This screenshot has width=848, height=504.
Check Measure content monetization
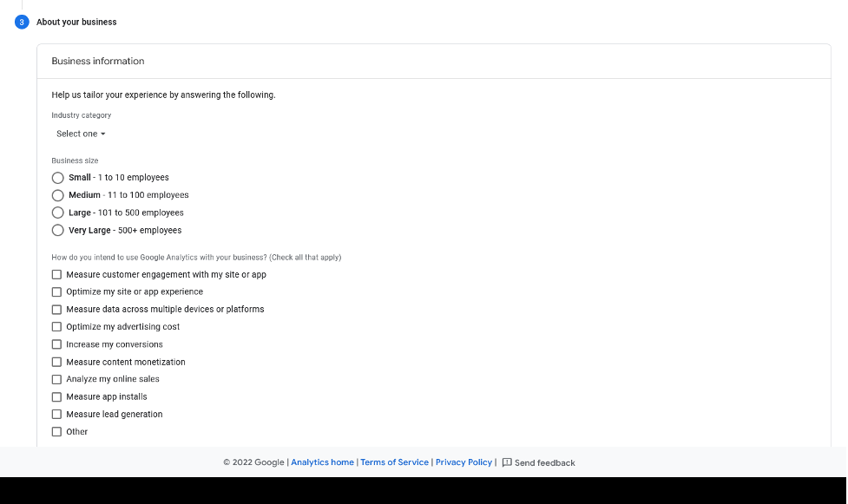pyautogui.click(x=56, y=362)
